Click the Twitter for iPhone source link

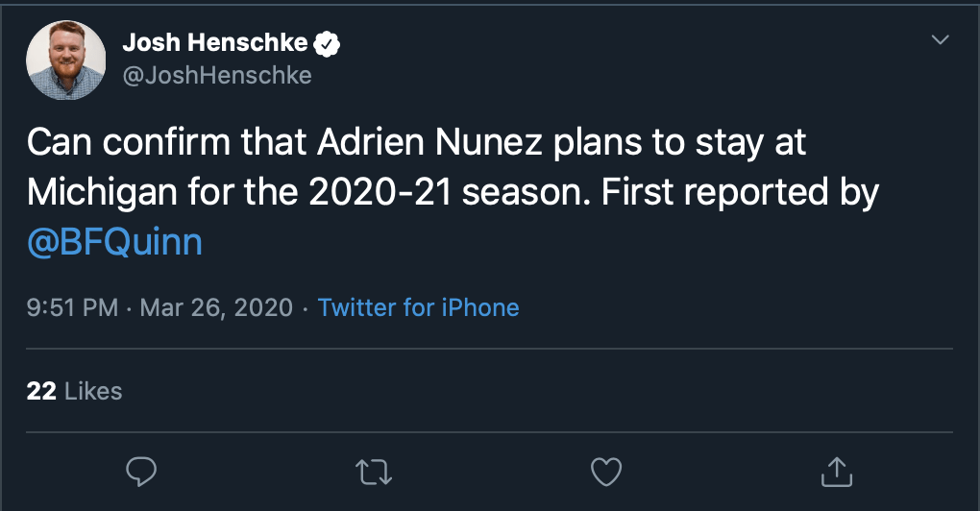point(418,308)
